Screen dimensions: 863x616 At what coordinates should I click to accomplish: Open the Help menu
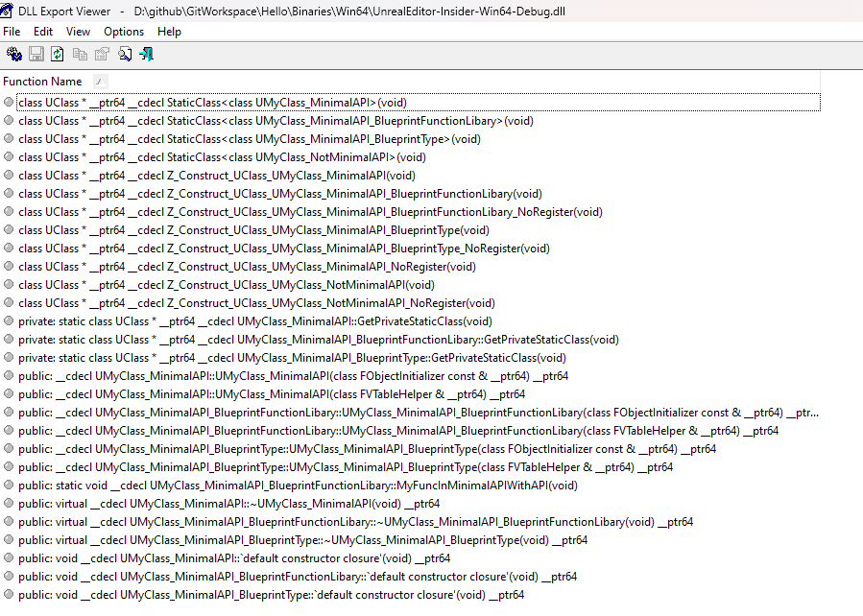[x=169, y=32]
